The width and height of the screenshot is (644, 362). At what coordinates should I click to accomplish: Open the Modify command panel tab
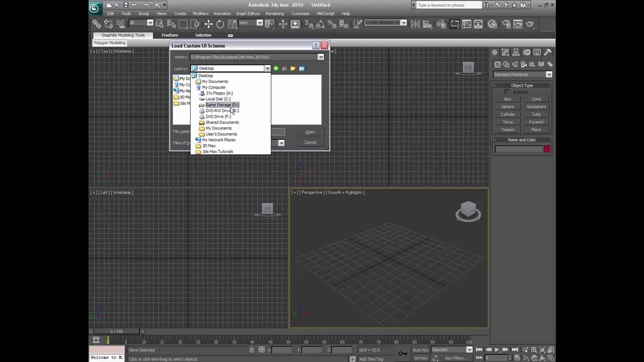click(505, 52)
